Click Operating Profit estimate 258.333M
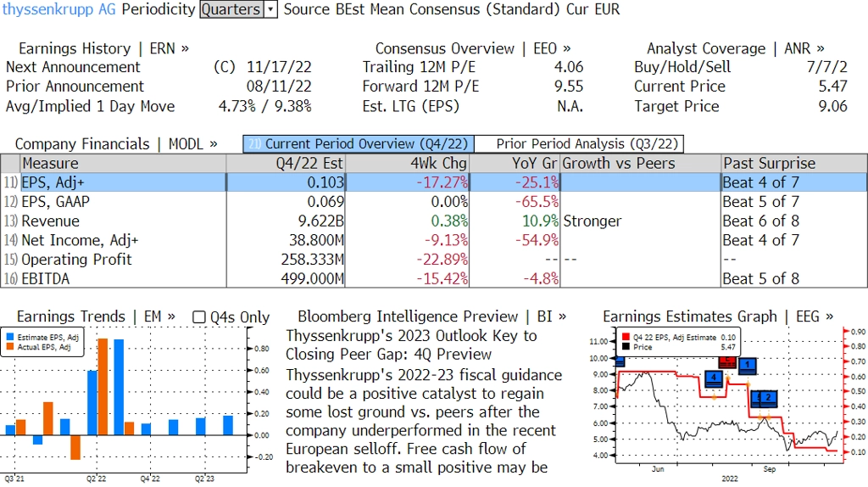868x487 pixels. click(313, 260)
